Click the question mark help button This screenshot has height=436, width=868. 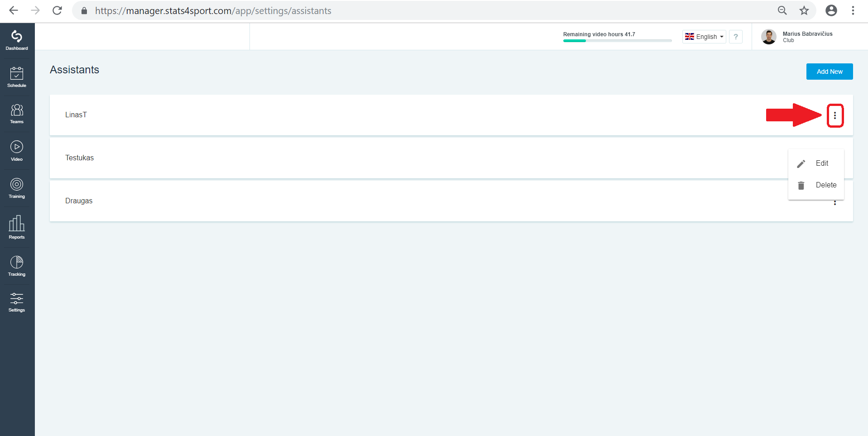point(736,37)
